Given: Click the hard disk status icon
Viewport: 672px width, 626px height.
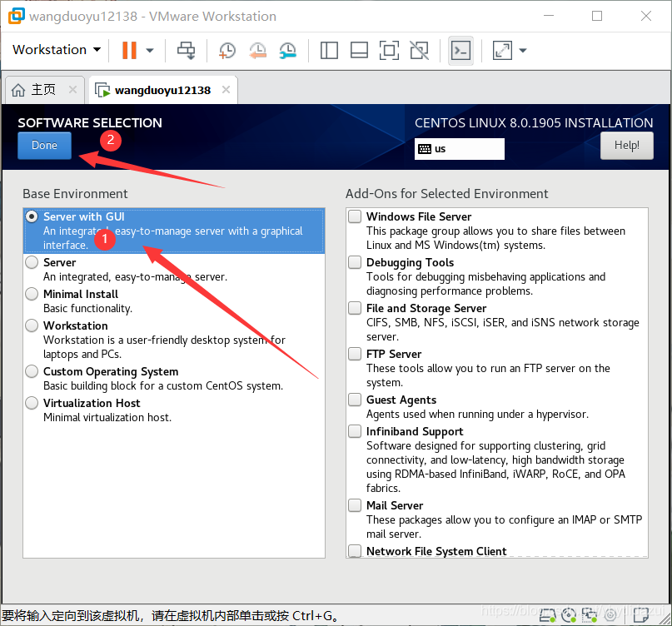Looking at the screenshot, I should [x=547, y=616].
